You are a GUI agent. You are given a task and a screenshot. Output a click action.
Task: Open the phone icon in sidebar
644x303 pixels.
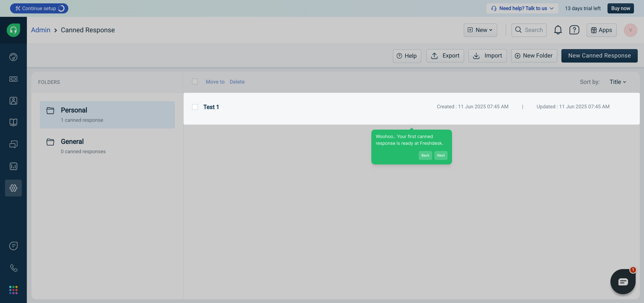(13, 268)
